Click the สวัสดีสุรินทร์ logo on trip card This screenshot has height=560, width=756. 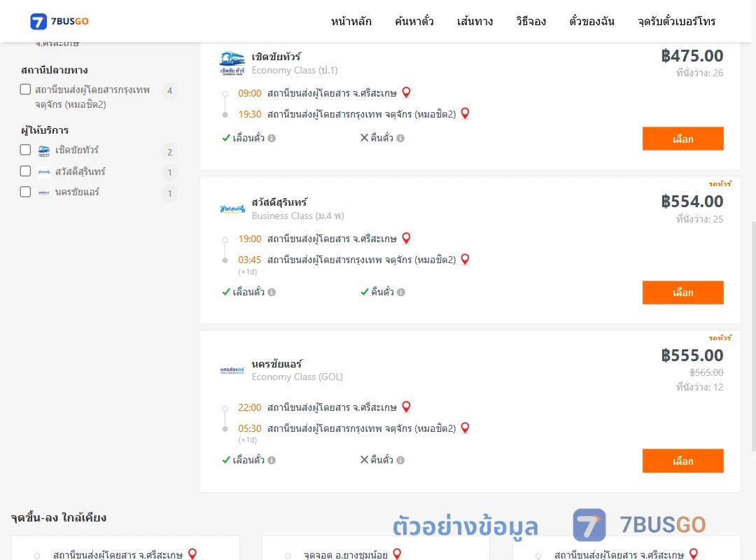click(232, 209)
